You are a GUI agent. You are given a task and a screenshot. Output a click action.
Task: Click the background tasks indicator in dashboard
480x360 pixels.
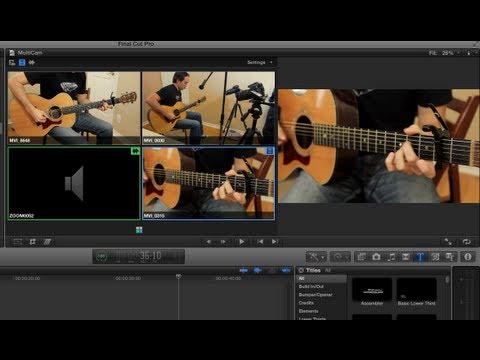pyautogui.click(x=101, y=256)
